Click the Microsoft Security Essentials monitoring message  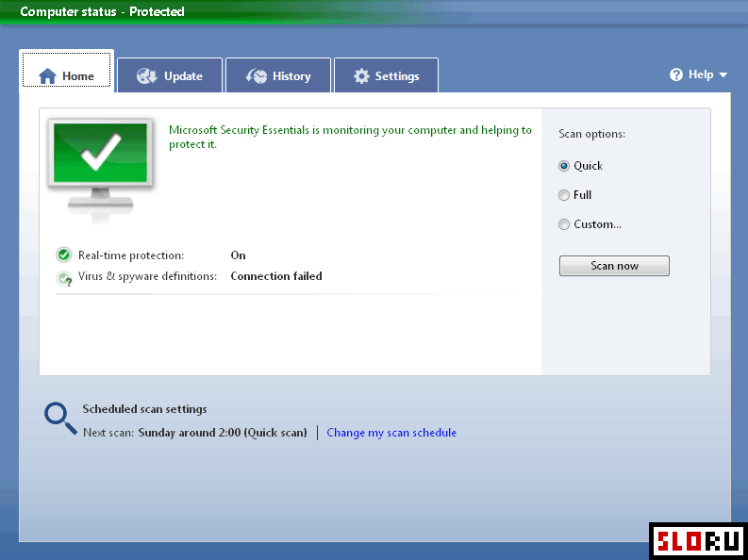pyautogui.click(x=350, y=137)
